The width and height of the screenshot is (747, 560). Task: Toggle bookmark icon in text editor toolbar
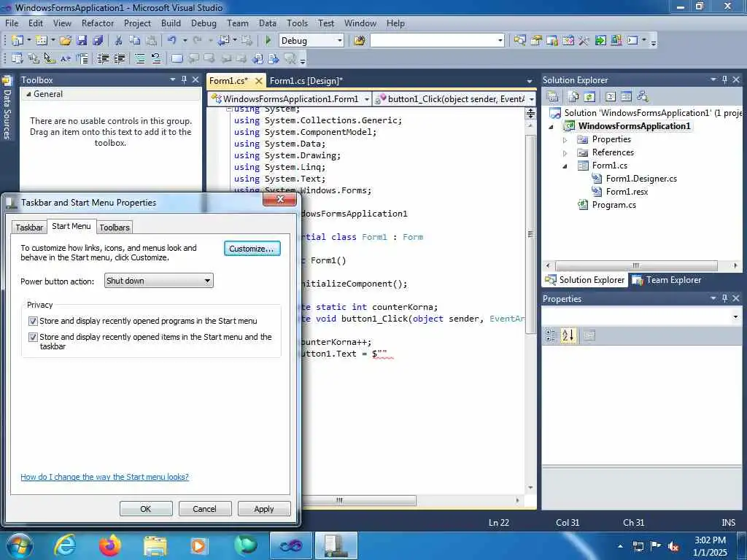(x=177, y=58)
